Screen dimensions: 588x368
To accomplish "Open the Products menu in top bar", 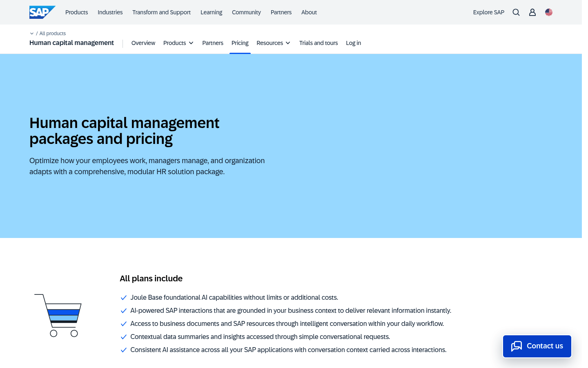I will [77, 12].
